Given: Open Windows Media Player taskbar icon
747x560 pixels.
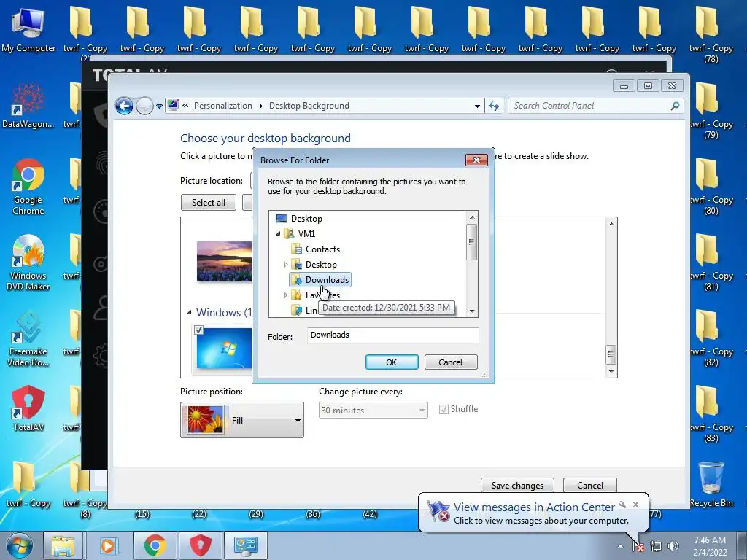Looking at the screenshot, I should coord(108,545).
